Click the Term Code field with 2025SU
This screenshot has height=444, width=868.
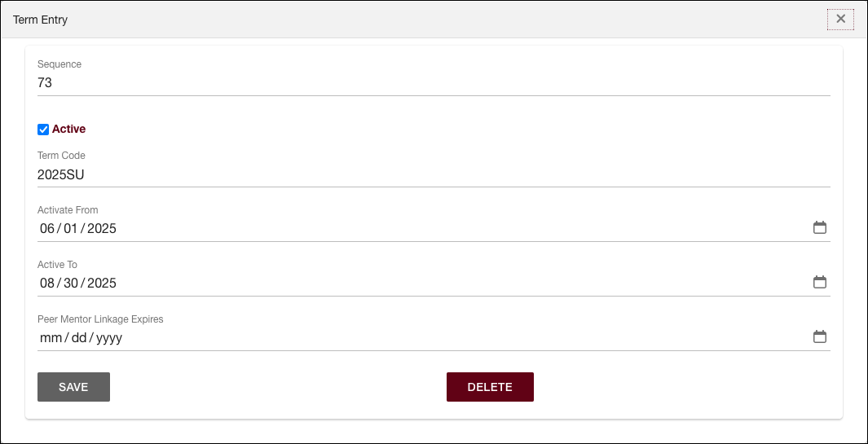tap(433, 174)
